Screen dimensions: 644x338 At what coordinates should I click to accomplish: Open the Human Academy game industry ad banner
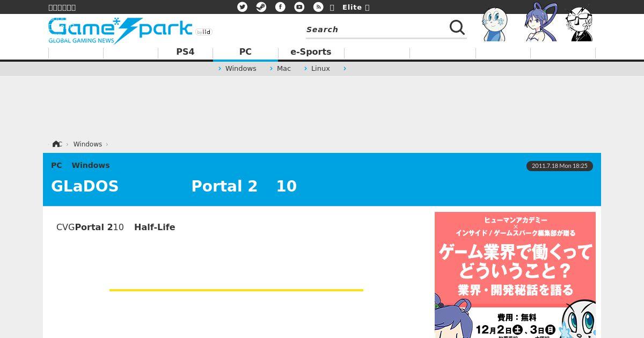pos(515,275)
